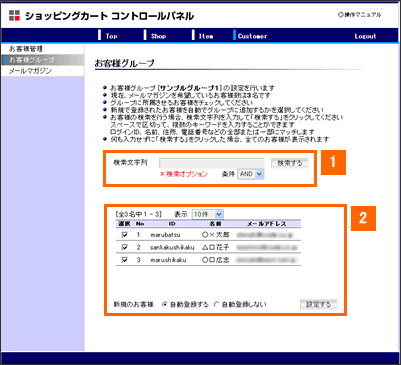Viewport: 401px width, 365px height.
Task: Focus the 検索文字列 input field
Action: pyautogui.click(x=212, y=163)
